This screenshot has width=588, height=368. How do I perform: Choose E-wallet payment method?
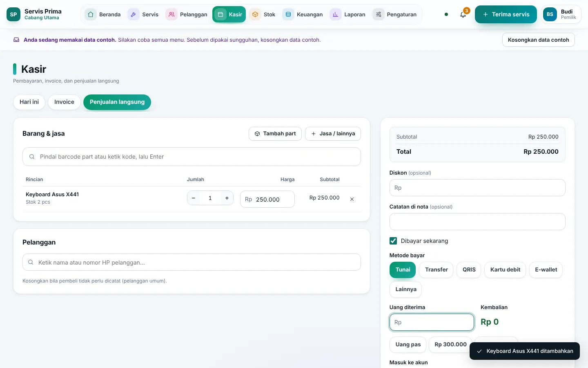tap(546, 270)
